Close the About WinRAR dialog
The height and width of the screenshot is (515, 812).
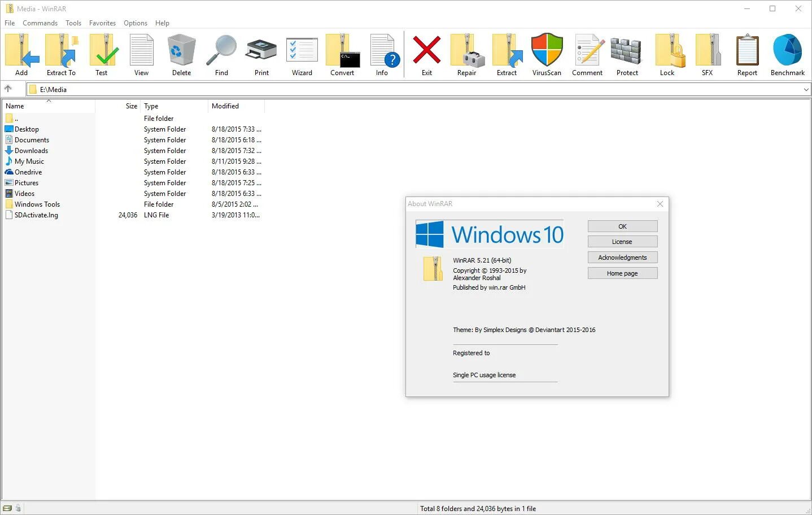click(x=660, y=204)
